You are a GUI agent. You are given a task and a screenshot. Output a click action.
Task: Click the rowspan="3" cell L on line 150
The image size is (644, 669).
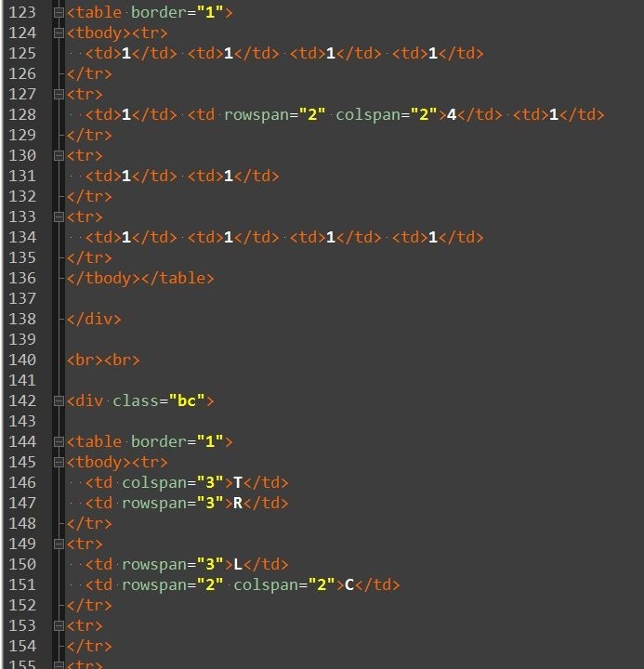(187, 565)
